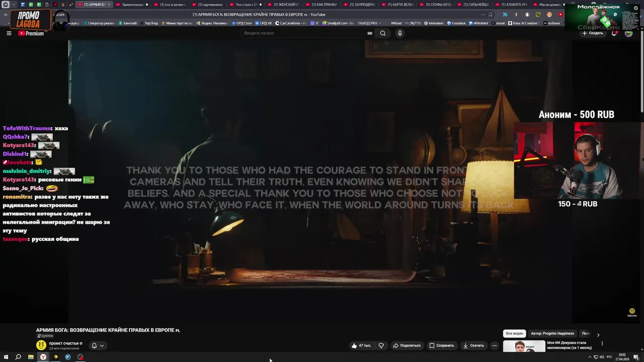
Task: Open the Fossabot bookmark
Action: click(x=456, y=23)
